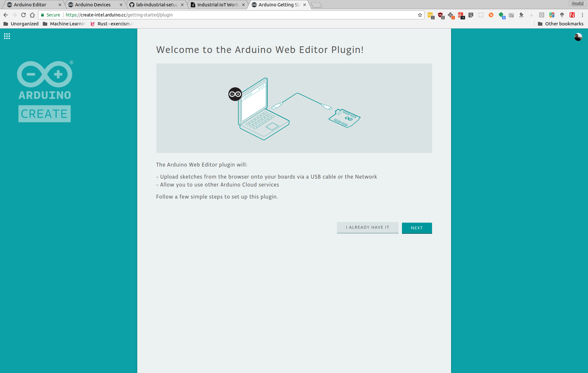Open the Rust exercism bookmark

click(112, 24)
